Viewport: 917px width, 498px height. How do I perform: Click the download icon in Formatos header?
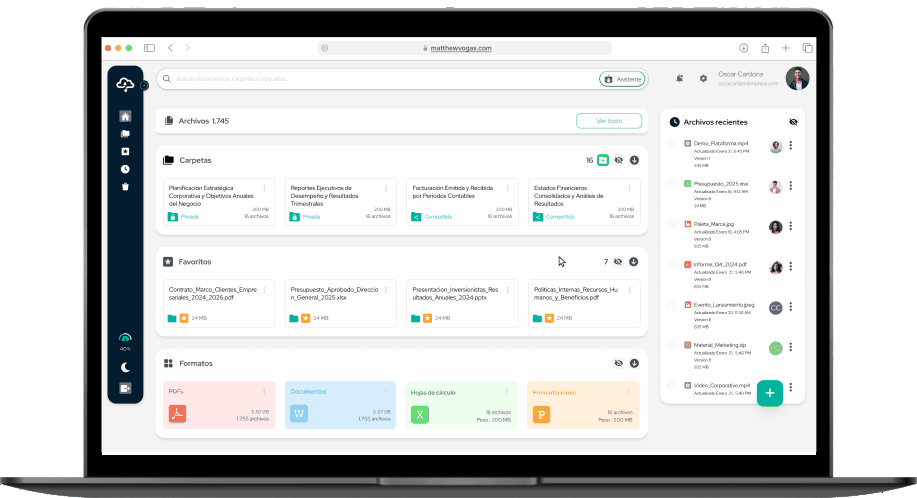(635, 364)
